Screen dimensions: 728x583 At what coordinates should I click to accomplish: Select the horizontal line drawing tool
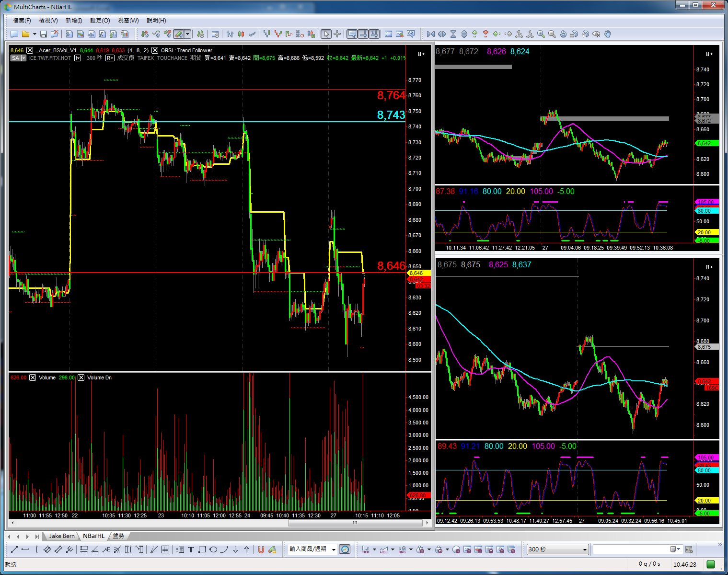[x=25, y=549]
